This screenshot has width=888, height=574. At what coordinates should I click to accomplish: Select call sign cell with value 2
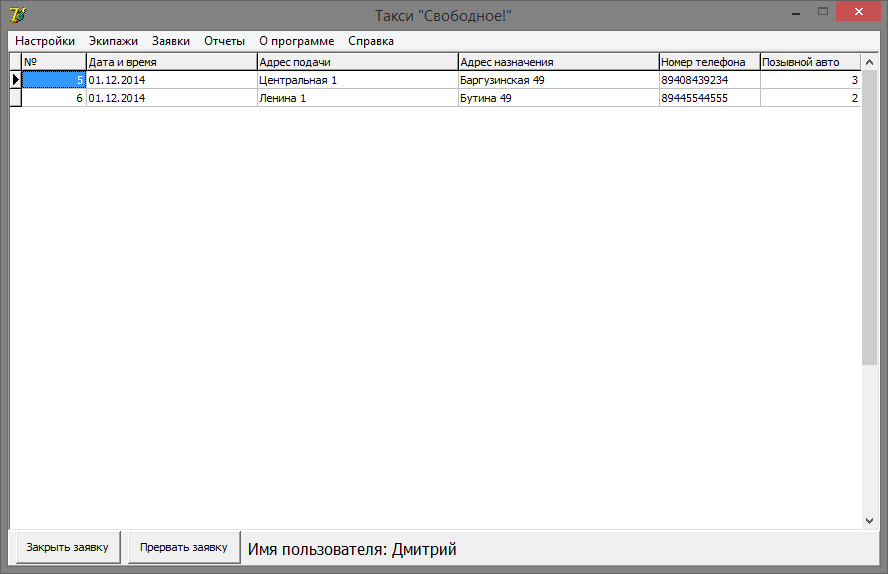(x=810, y=98)
